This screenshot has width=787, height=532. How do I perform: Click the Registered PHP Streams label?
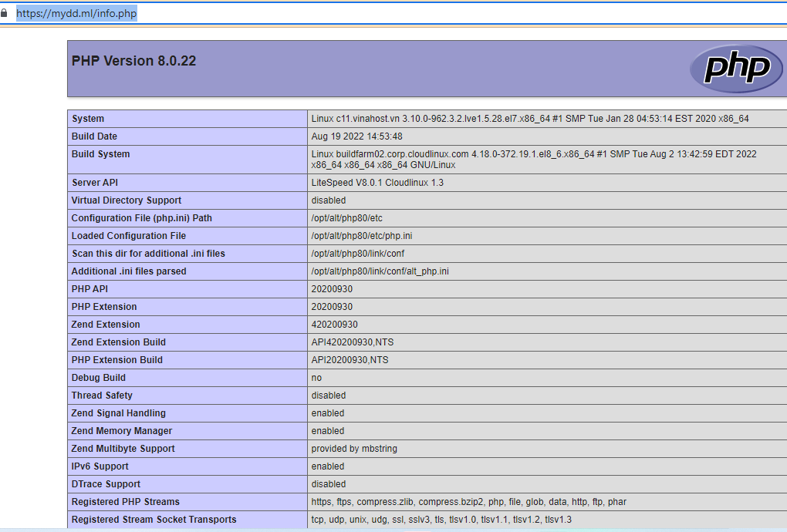[x=125, y=502]
